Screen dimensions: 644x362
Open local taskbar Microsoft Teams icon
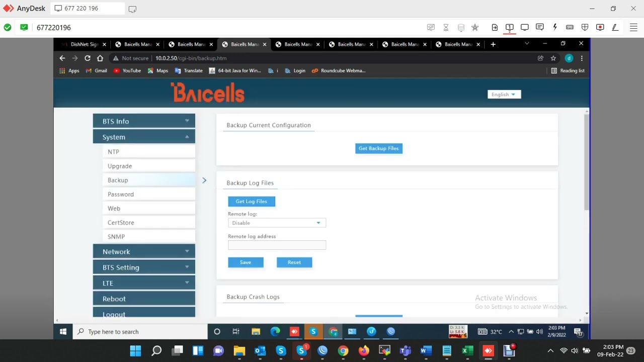pos(405,351)
